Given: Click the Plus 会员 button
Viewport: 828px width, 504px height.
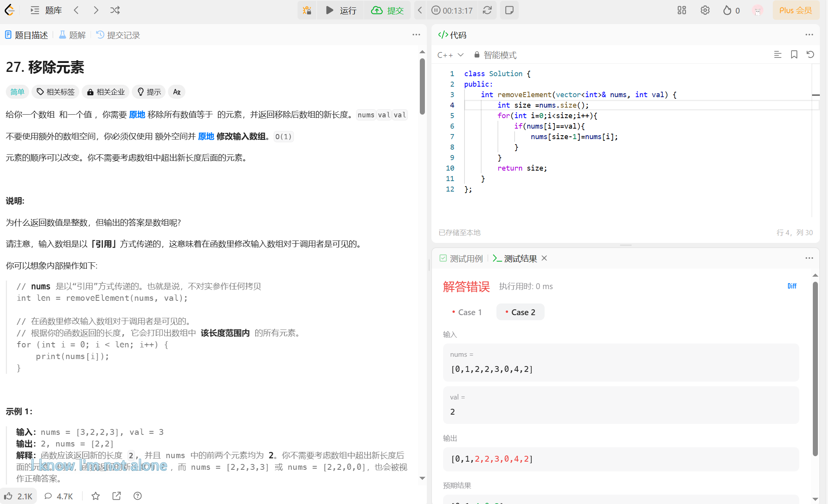Looking at the screenshot, I should (x=795, y=10).
